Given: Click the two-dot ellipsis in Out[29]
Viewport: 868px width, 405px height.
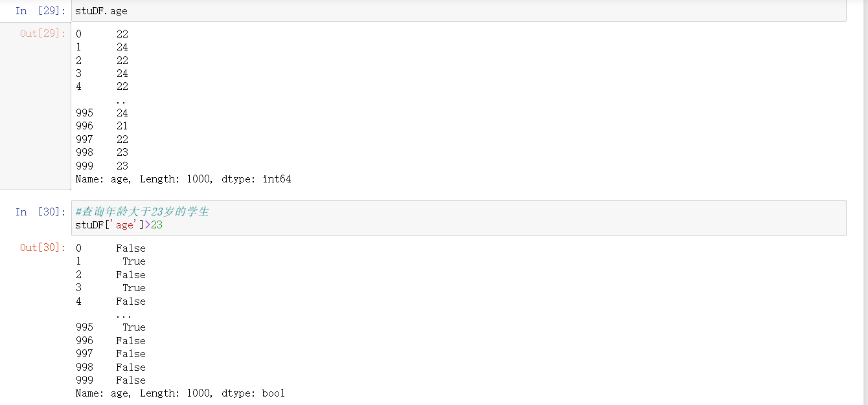Looking at the screenshot, I should [120, 100].
